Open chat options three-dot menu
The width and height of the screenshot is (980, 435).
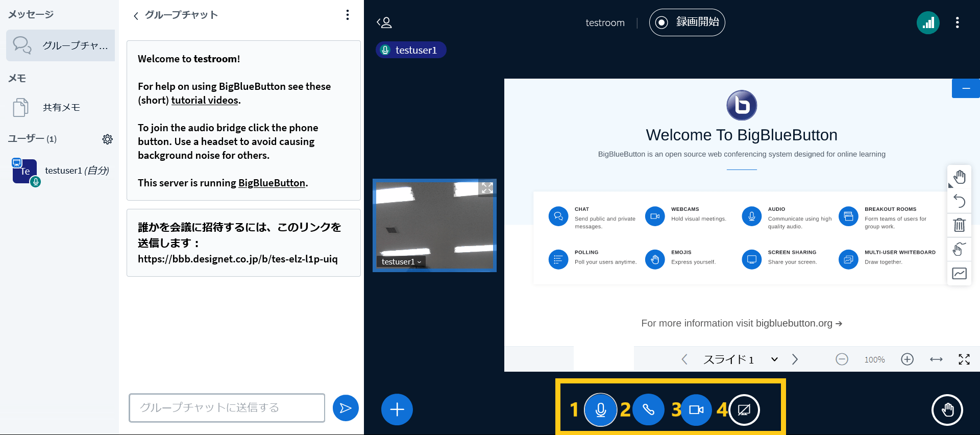[x=348, y=15]
